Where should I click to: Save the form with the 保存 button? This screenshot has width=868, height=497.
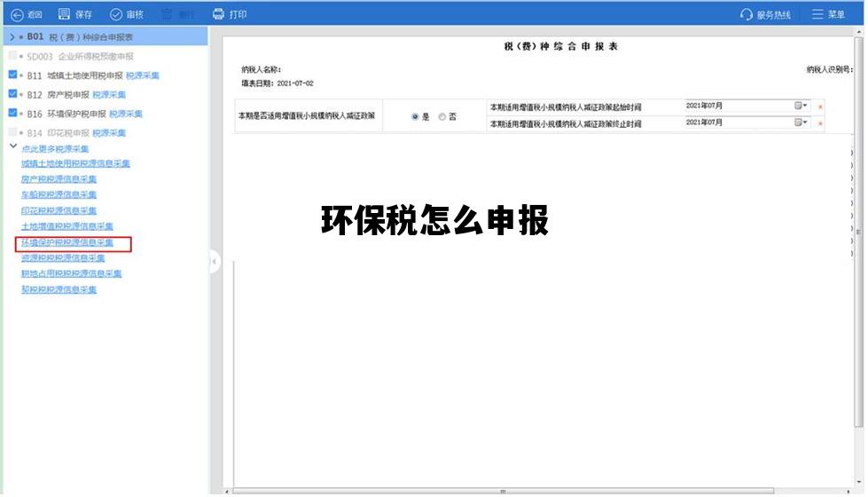tap(75, 14)
